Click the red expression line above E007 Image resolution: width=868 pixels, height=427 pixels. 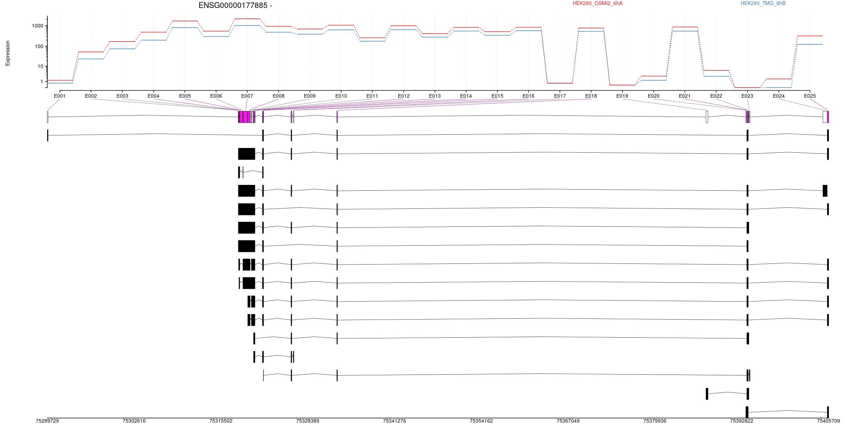coord(247,19)
